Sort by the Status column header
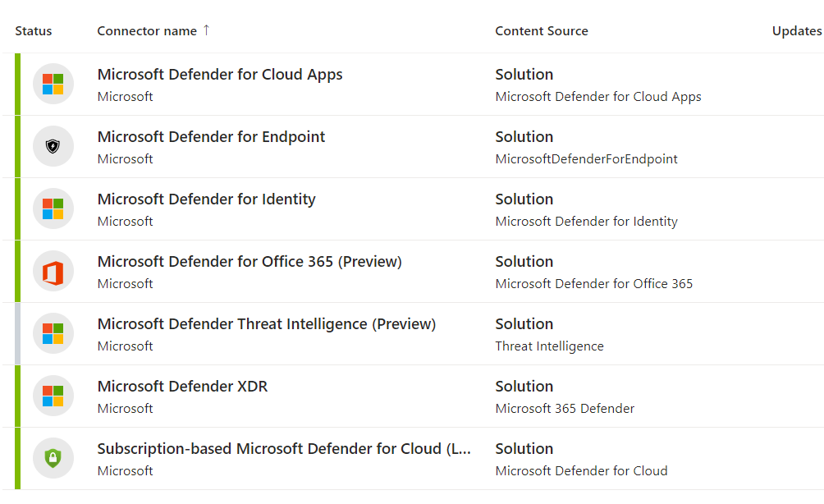The width and height of the screenshot is (824, 504). [34, 31]
